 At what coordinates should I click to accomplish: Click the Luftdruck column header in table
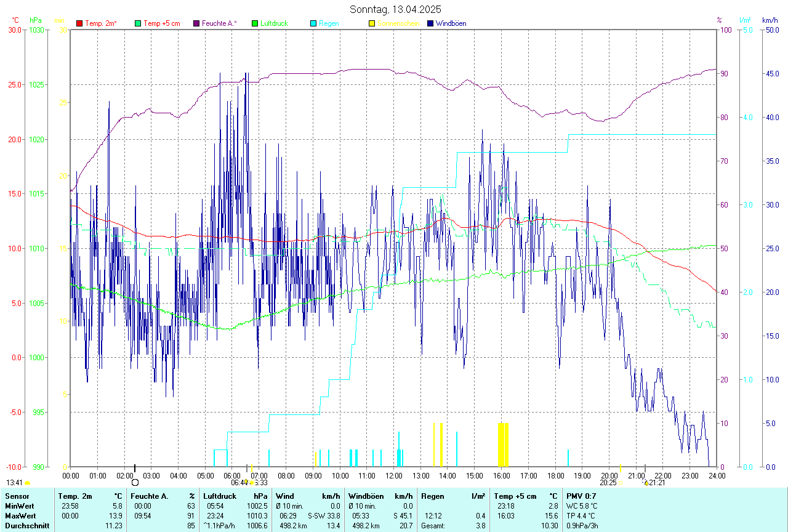point(220,496)
